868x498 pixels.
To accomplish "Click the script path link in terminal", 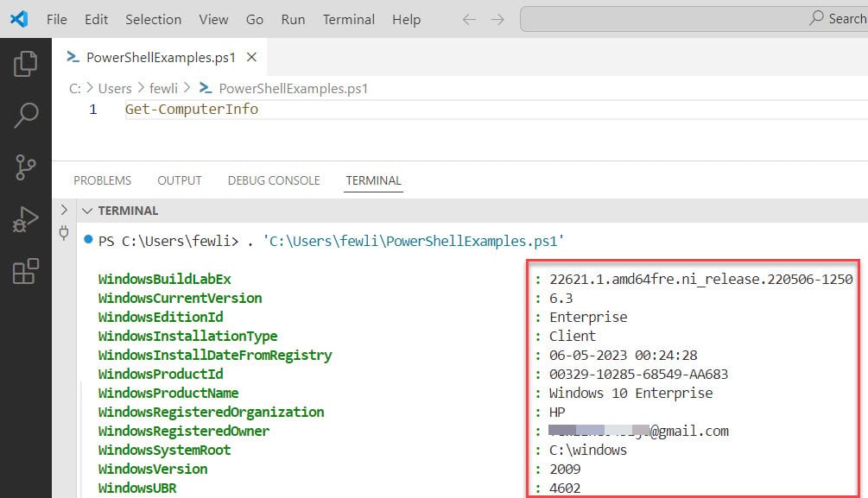I will 414,242.
